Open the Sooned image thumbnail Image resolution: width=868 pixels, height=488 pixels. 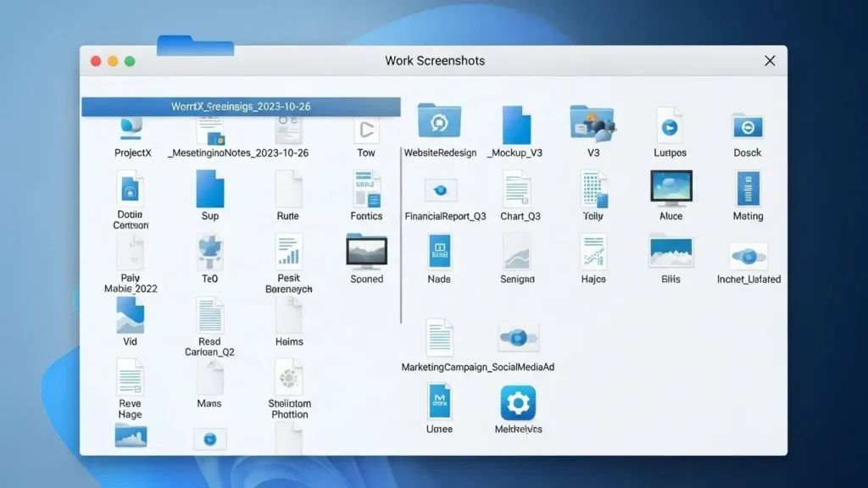367,252
